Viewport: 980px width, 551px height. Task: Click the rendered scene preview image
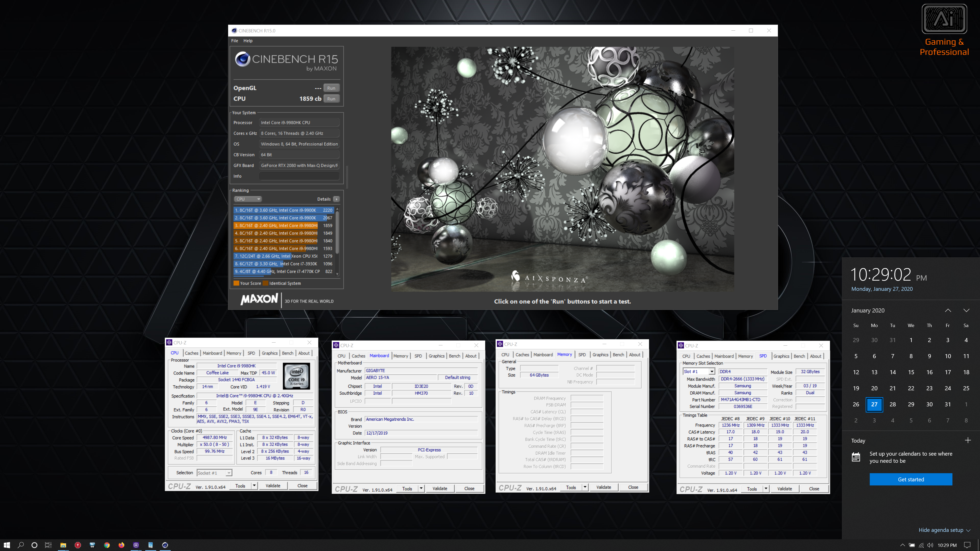[x=562, y=169]
